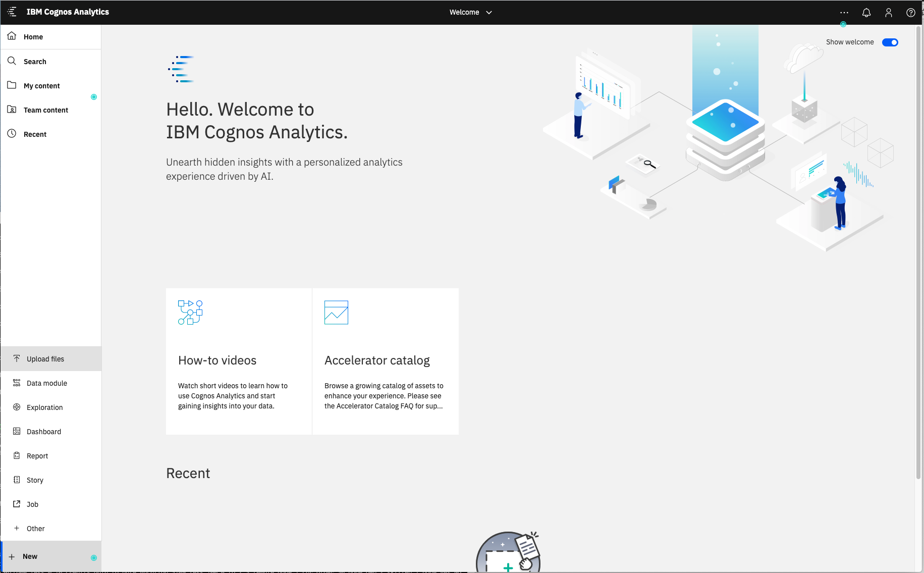Click the Recent section heading
The height and width of the screenshot is (573, 924).
tap(188, 474)
